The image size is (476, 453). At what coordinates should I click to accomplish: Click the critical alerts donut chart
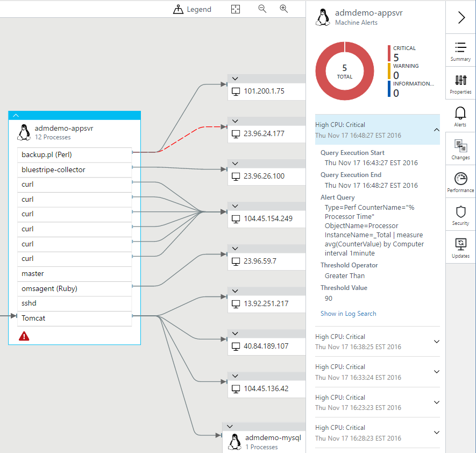click(344, 70)
